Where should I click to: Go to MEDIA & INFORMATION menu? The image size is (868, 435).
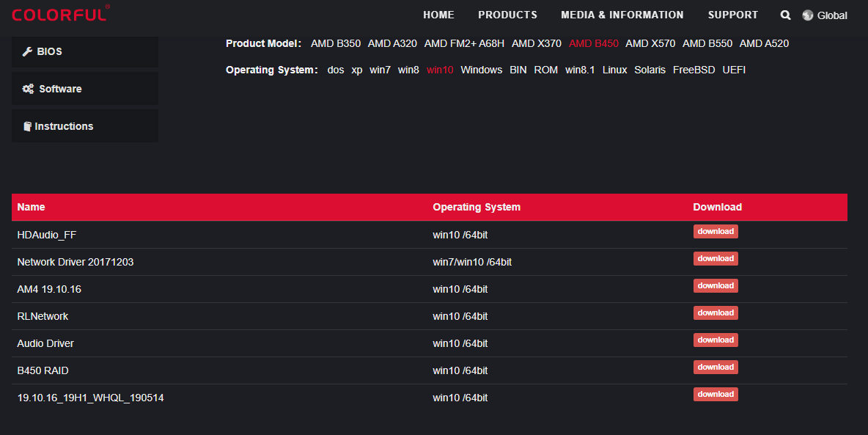tap(622, 15)
